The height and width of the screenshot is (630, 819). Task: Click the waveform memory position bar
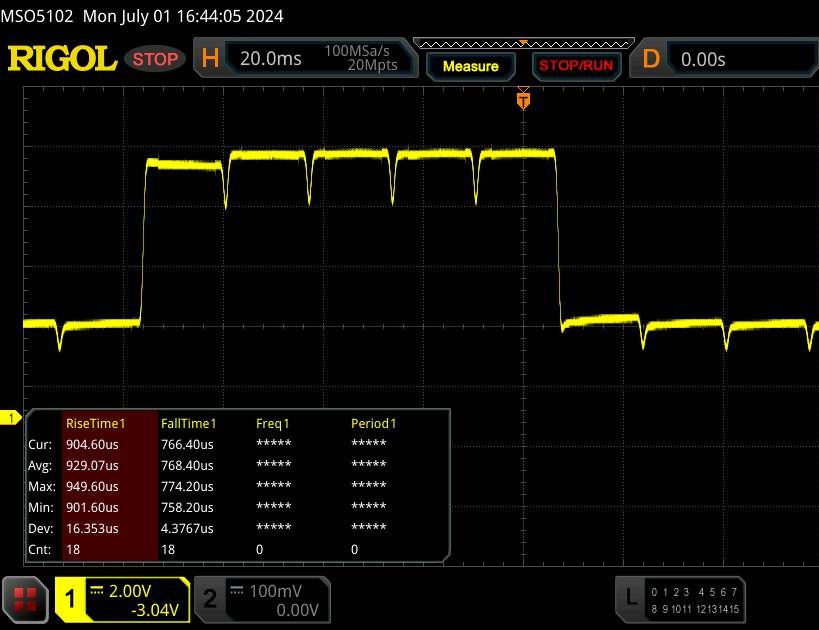tap(523, 44)
